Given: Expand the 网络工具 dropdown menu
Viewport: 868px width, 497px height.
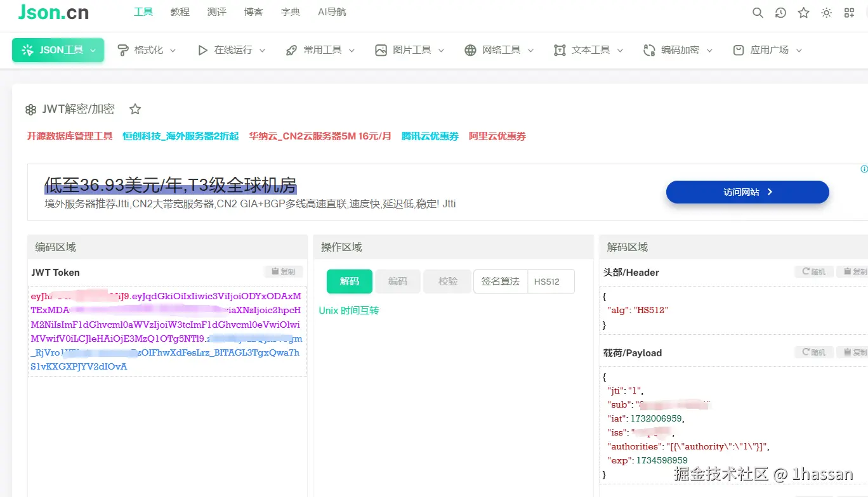Looking at the screenshot, I should [x=499, y=50].
